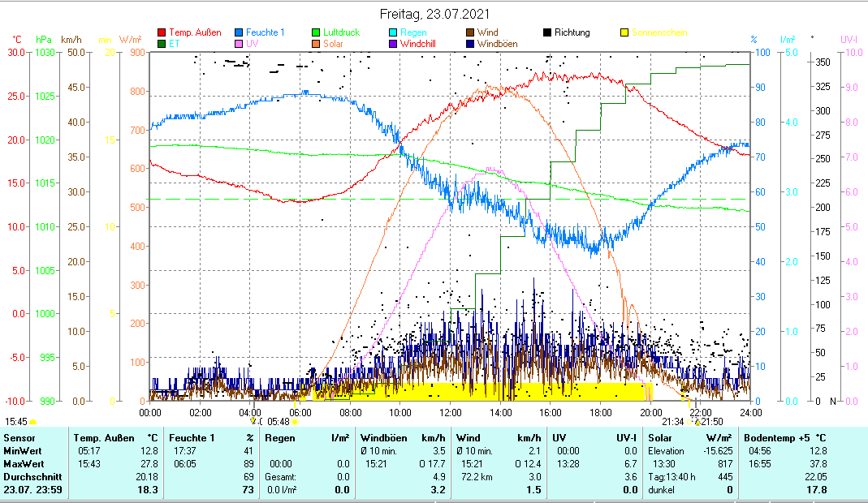
Task: Click the cyan Regen legend square
Action: 394,33
